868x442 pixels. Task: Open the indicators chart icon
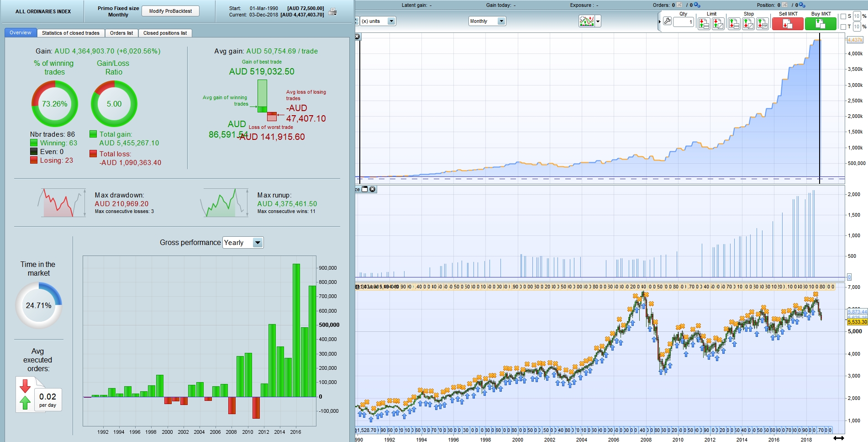click(586, 21)
